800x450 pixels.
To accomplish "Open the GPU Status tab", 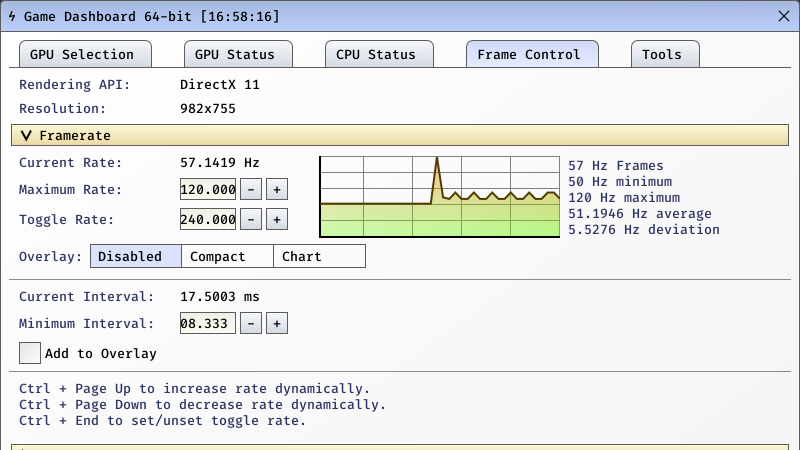I will pyautogui.click(x=242, y=54).
